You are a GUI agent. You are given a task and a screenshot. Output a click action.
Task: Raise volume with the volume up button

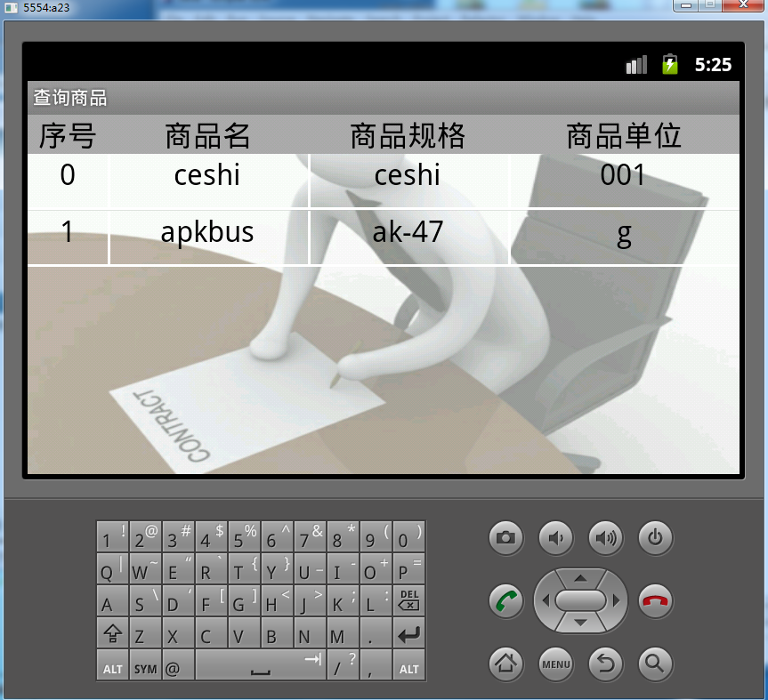pyautogui.click(x=606, y=538)
